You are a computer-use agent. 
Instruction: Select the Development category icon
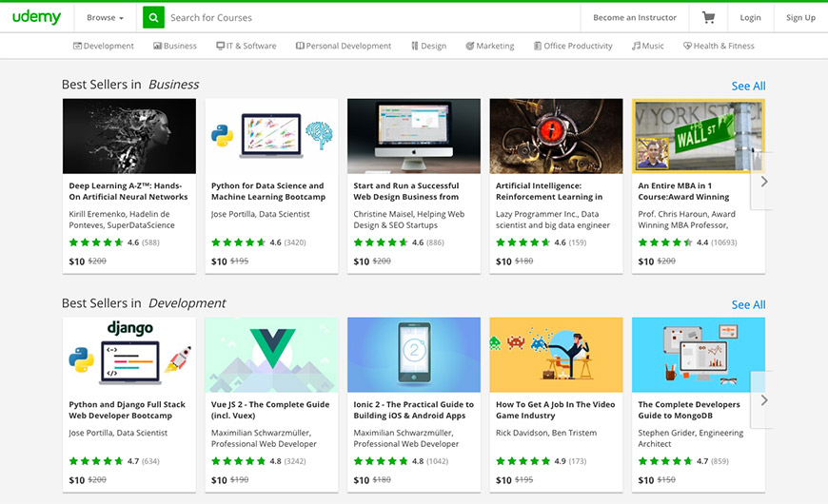click(78, 46)
